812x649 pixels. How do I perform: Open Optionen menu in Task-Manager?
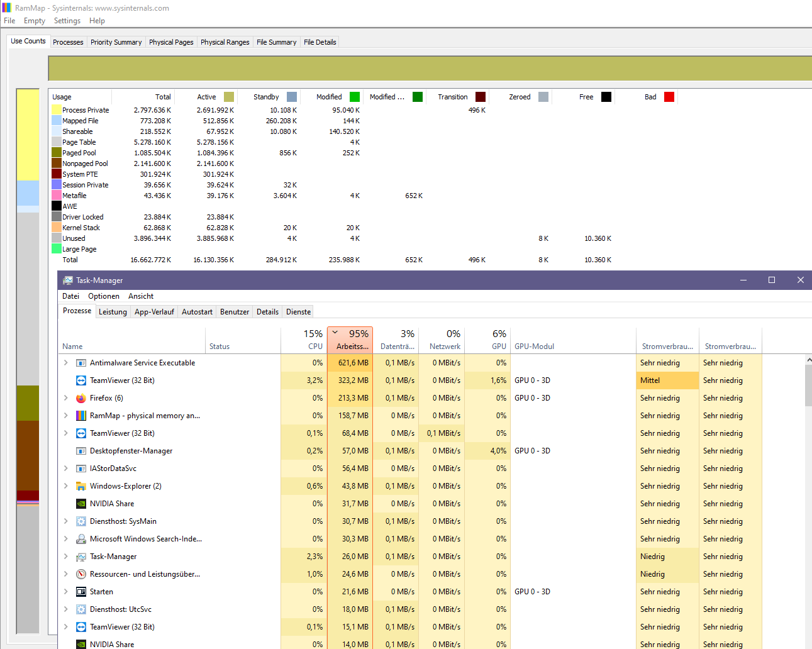pos(104,296)
